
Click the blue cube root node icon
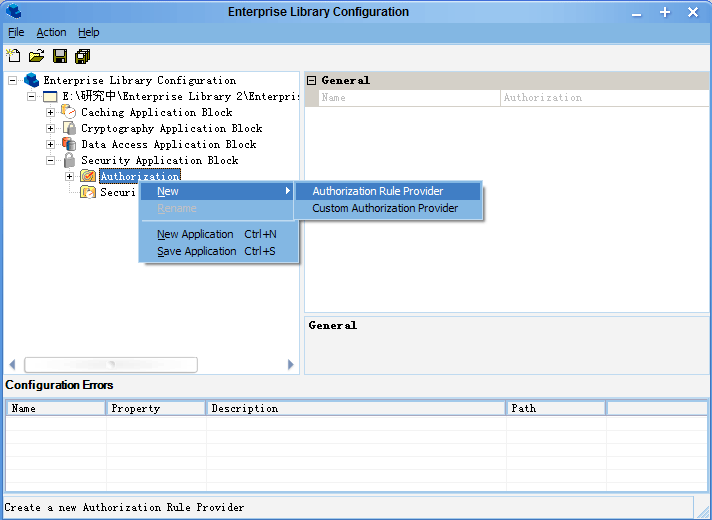31,80
